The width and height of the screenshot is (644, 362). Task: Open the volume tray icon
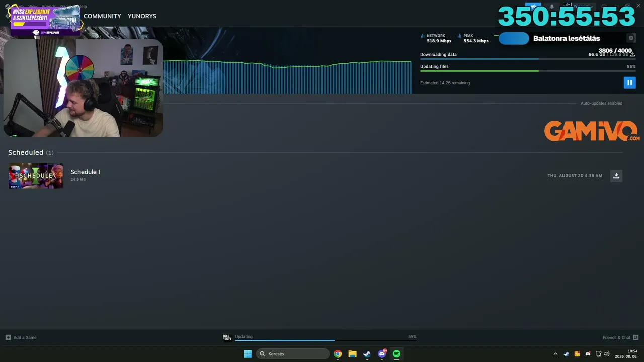coord(607,354)
